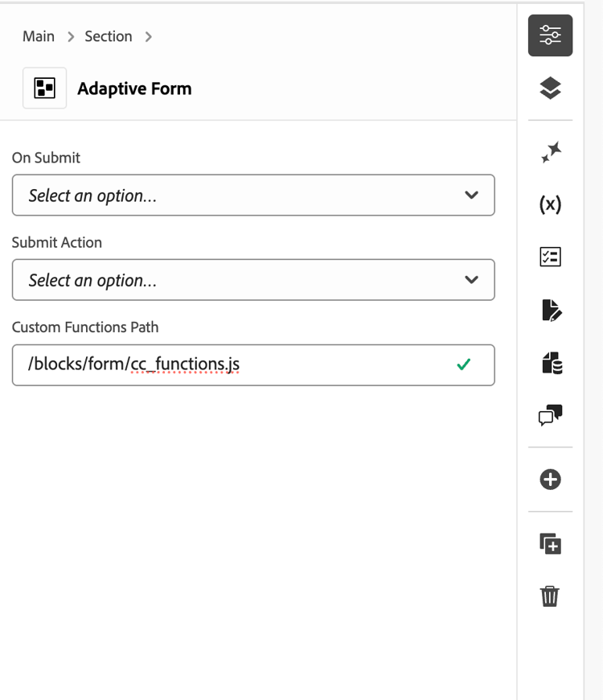This screenshot has height=700, width=603.
Task: Navigate to Main breadcrumb
Action: click(39, 37)
